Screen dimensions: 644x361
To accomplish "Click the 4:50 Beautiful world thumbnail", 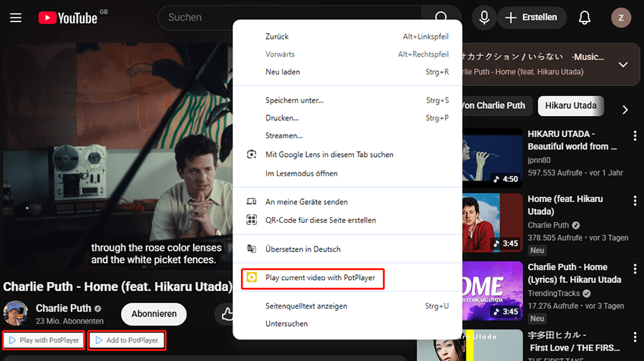I will [x=492, y=158].
